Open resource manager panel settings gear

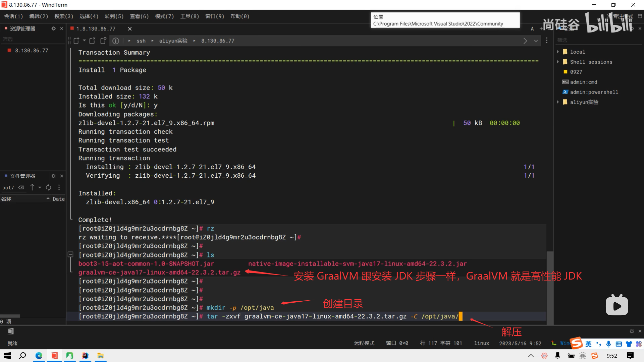point(54,28)
